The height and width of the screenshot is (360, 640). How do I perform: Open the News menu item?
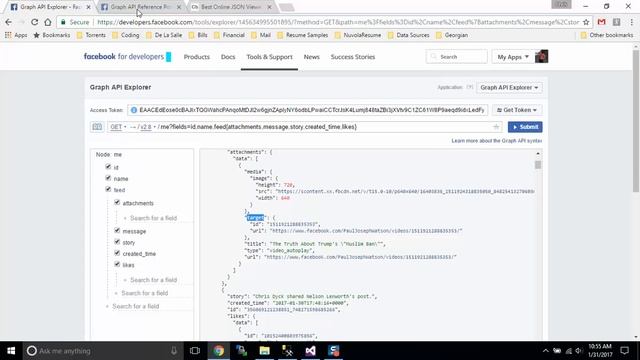[311, 57]
